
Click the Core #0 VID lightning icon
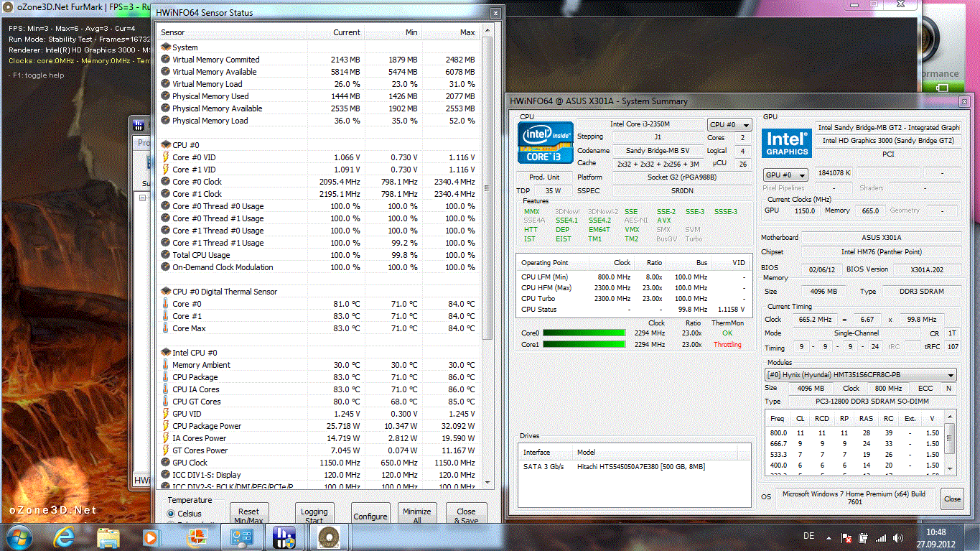click(x=166, y=157)
